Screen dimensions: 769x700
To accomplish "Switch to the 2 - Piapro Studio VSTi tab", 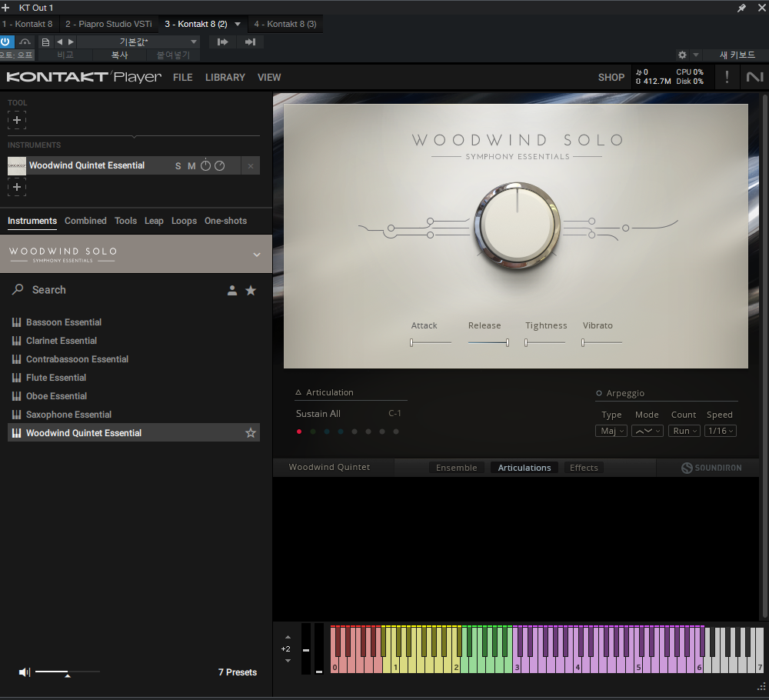I will click(x=109, y=24).
